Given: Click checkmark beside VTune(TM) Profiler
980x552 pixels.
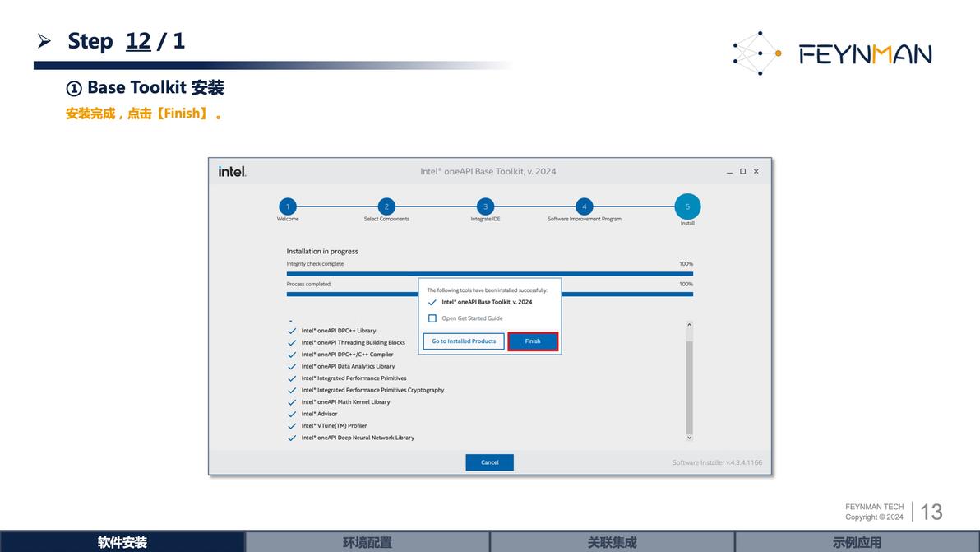Looking at the screenshot, I should pyautogui.click(x=292, y=425).
